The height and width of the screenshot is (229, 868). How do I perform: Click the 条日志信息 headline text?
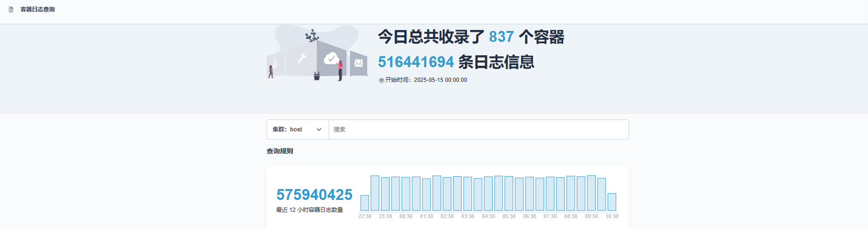(496, 62)
